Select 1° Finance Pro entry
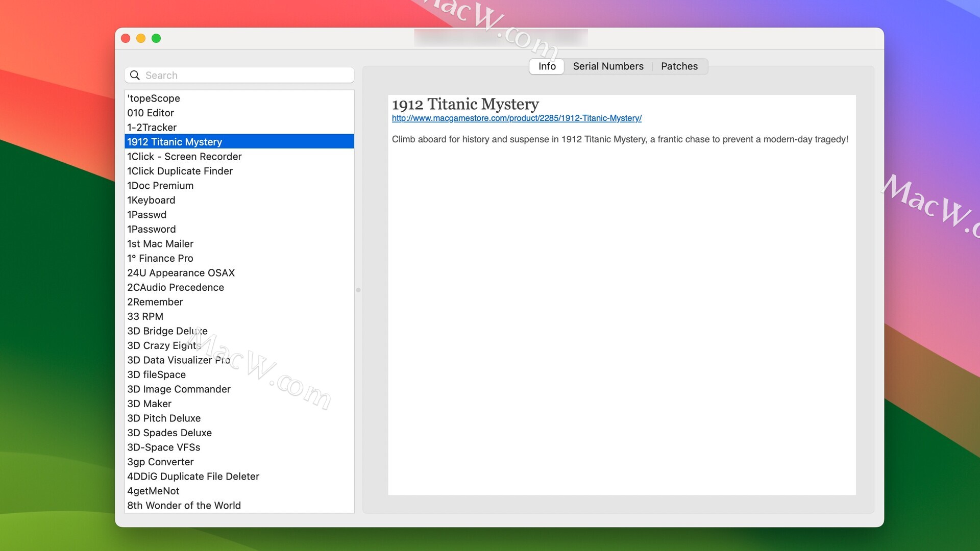 tap(239, 258)
